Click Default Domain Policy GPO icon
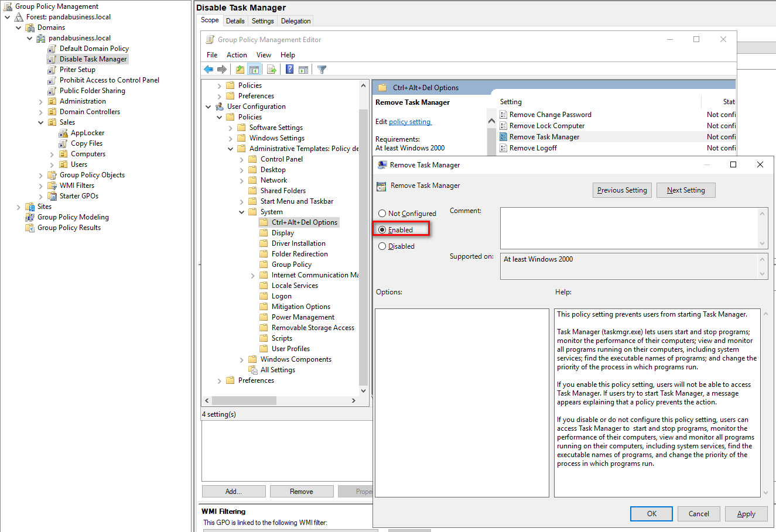This screenshot has width=776, height=532. click(x=52, y=49)
